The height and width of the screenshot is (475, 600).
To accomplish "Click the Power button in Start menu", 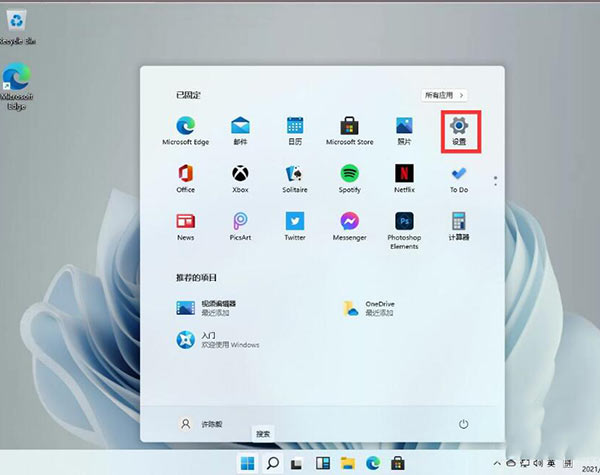I will point(463,424).
